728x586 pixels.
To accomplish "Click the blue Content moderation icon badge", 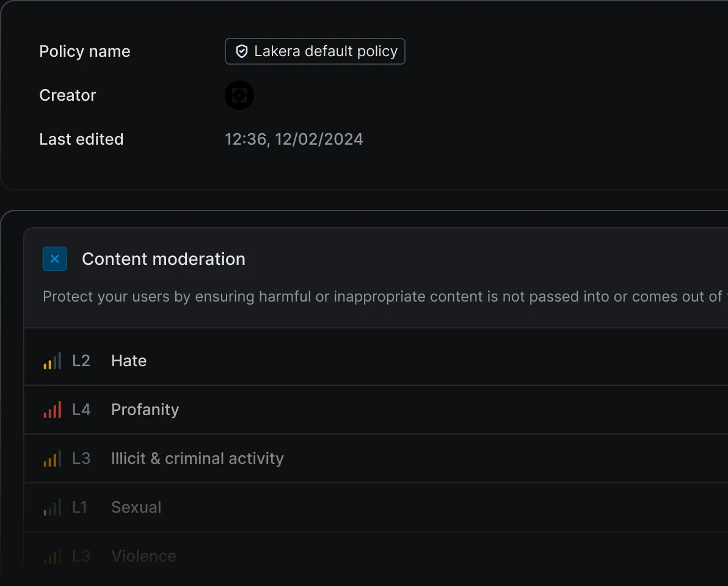I will coord(55,259).
